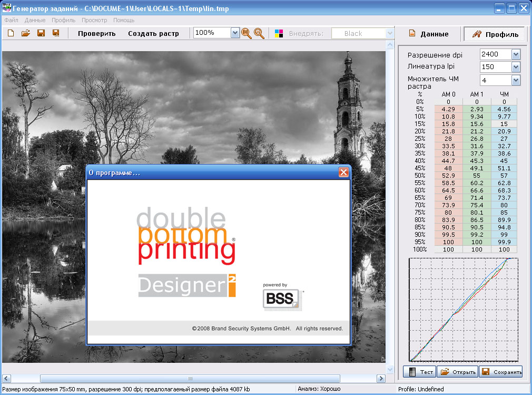
Task: Click the Тест button below the graph
Action: (x=420, y=372)
